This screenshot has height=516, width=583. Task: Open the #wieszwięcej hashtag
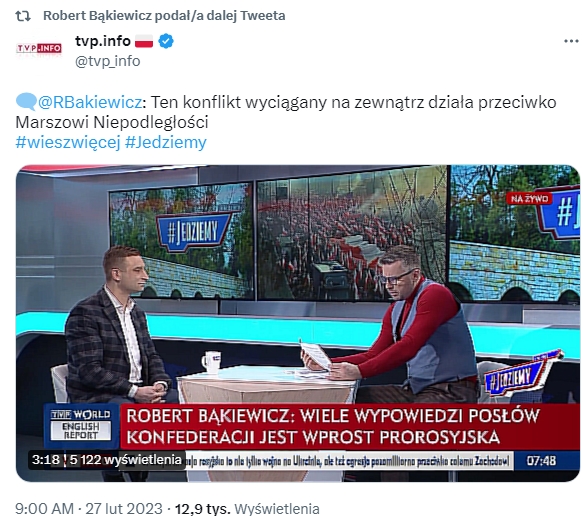tap(68, 142)
